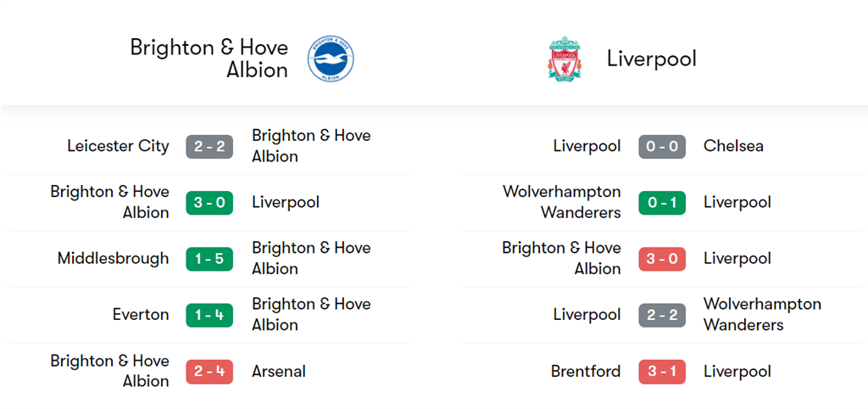Viewport: 868px width, 409px height.
Task: Open the 2 - 2 Liverpool vs Wolverhampton score
Action: [662, 315]
